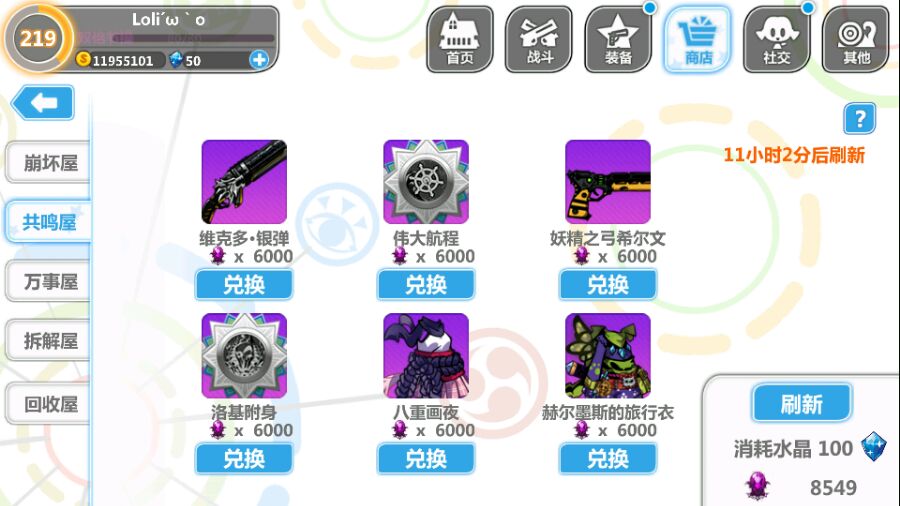Select the 妖精之弓希尔文 item thumbnail

pyautogui.click(x=608, y=182)
